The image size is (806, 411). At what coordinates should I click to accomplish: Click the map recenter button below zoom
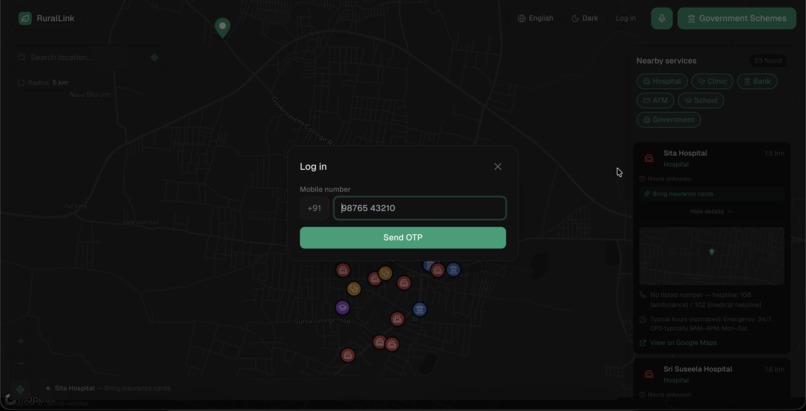(21, 389)
